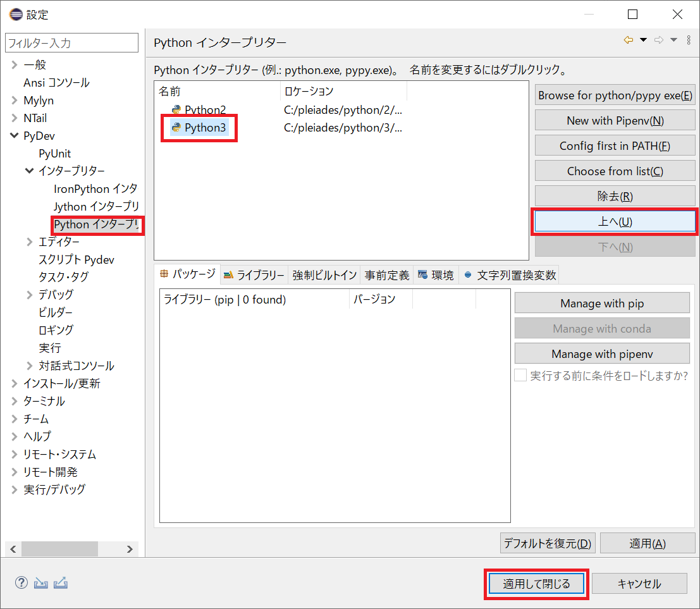700x609 pixels.
Task: Click Manage with pipenv button
Action: [x=602, y=354]
